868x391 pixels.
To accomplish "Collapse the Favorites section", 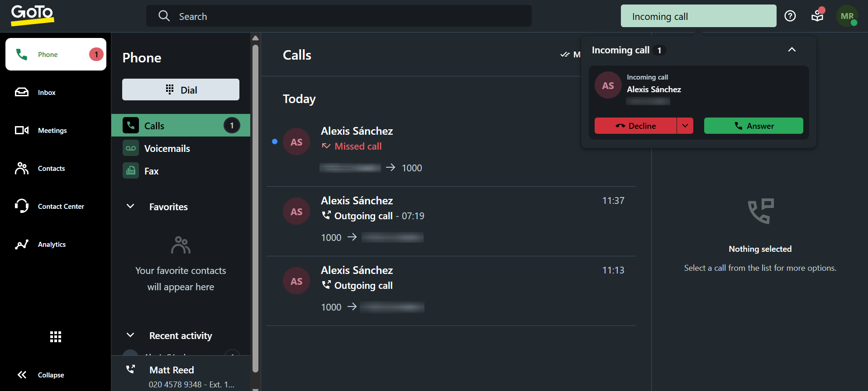I will (x=130, y=207).
